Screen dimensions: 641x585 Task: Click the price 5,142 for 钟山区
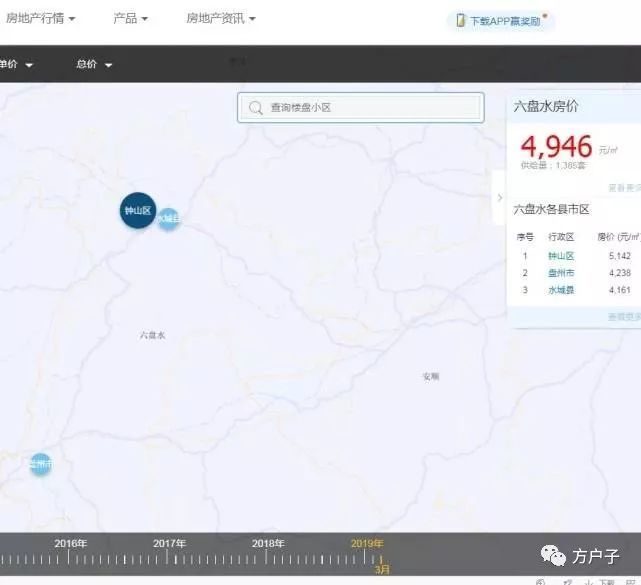(x=620, y=256)
